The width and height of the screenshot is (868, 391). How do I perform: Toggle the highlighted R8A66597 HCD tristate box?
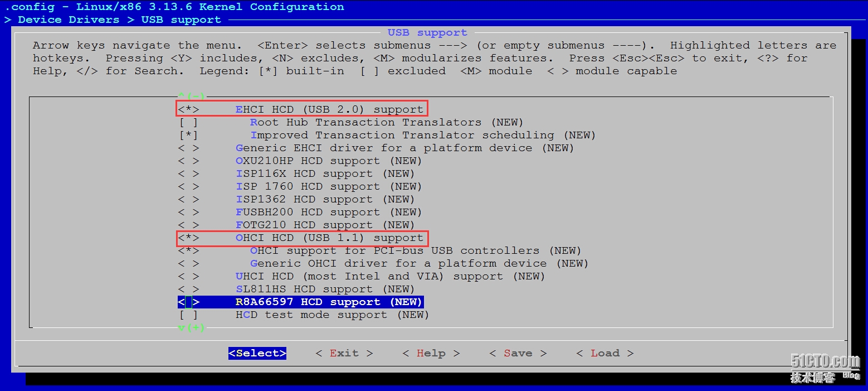click(x=189, y=302)
